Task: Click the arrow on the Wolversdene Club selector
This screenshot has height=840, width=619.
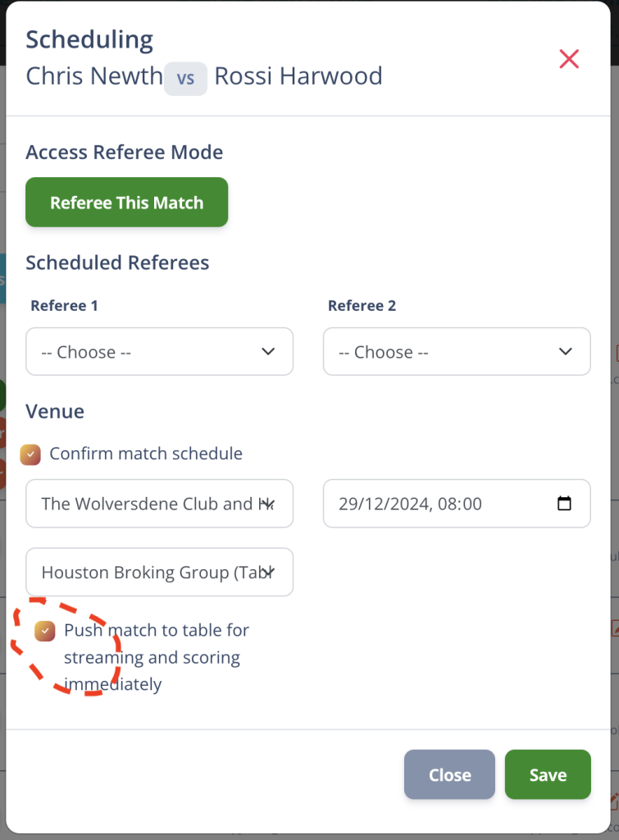Action: tap(269, 504)
